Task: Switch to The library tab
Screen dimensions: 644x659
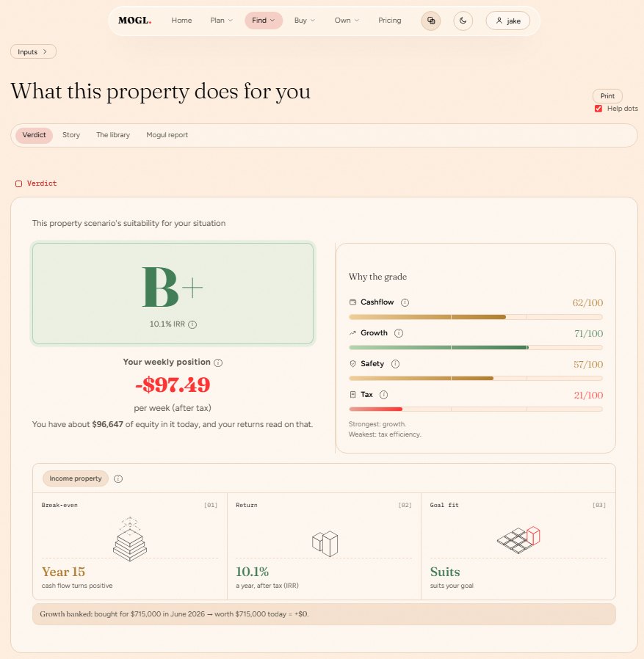Action: (113, 135)
